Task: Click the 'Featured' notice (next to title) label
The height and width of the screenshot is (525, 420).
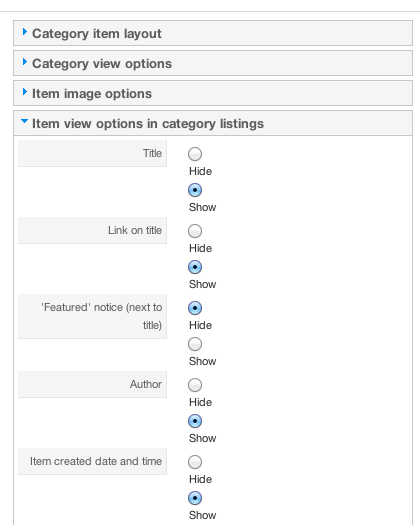Action: point(101,316)
